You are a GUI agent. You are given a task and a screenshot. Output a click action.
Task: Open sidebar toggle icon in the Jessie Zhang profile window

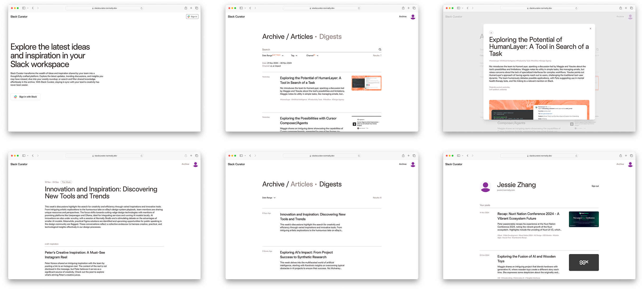pyautogui.click(x=458, y=156)
